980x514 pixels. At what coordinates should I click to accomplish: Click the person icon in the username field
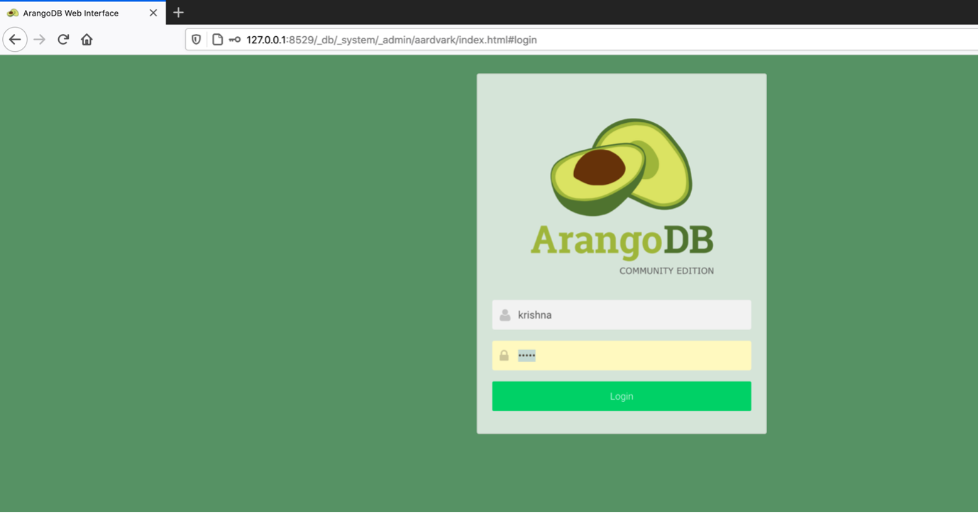tap(505, 315)
